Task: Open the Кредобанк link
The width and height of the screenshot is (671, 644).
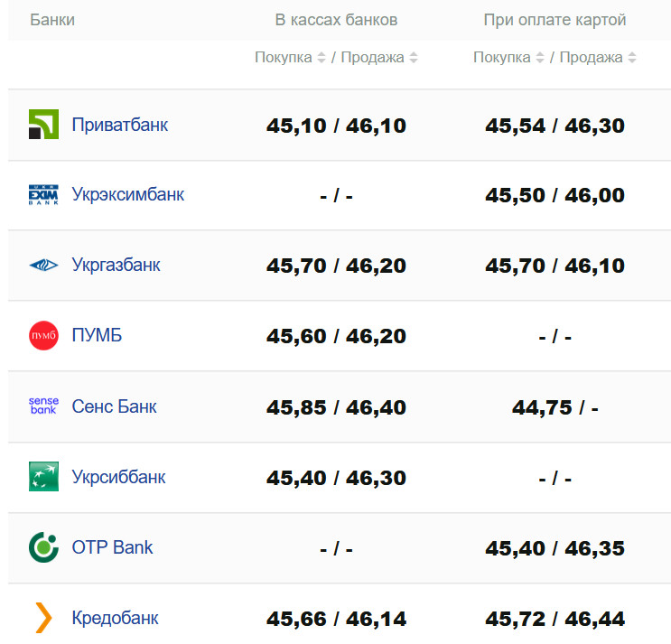Action: coord(116,618)
